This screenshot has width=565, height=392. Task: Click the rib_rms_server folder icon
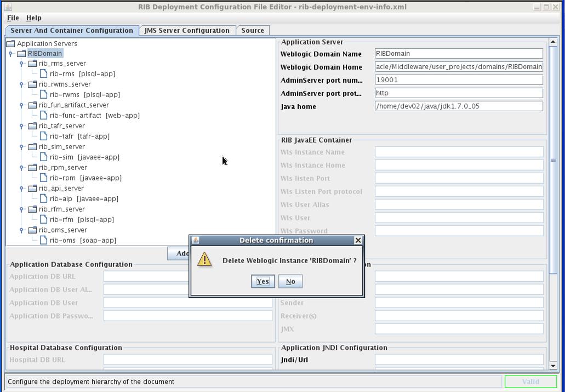click(32, 64)
